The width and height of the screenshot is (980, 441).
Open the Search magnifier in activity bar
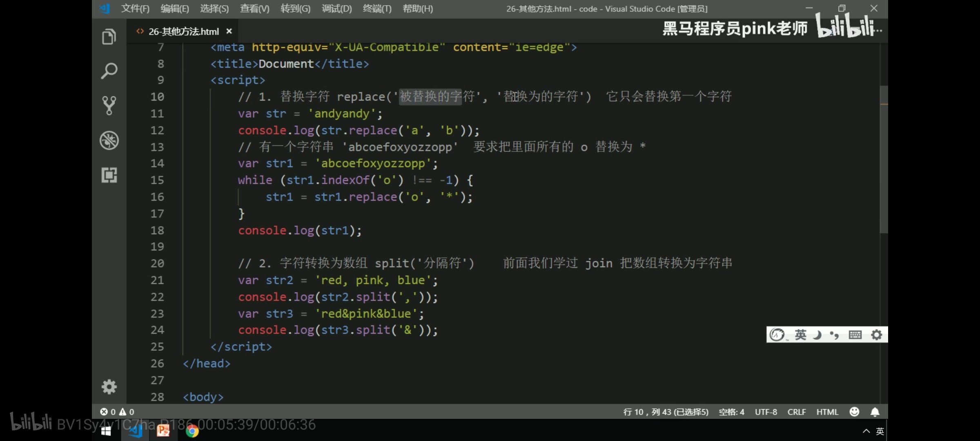[109, 71]
